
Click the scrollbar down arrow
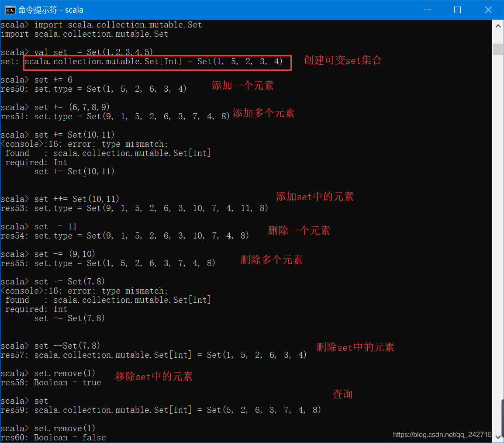(498, 437)
